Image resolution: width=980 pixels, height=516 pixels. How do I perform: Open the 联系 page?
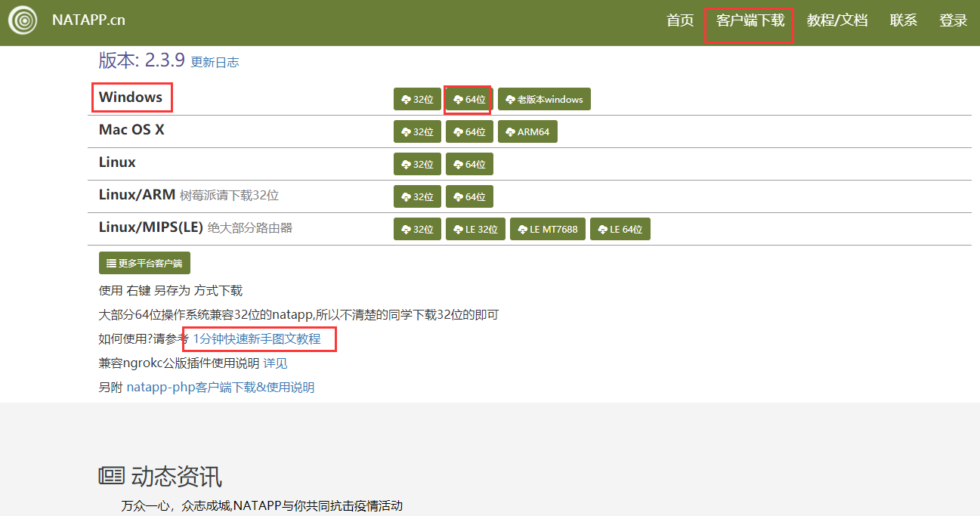(x=903, y=20)
